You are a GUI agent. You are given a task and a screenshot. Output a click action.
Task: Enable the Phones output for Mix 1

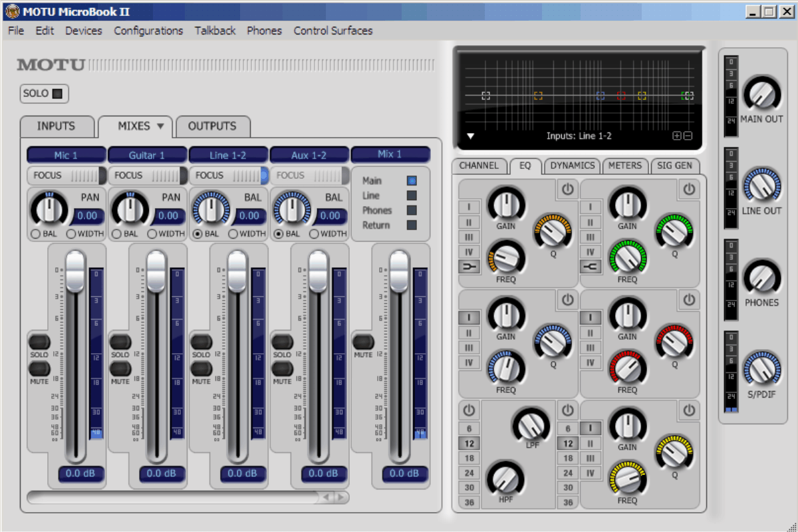tap(412, 210)
